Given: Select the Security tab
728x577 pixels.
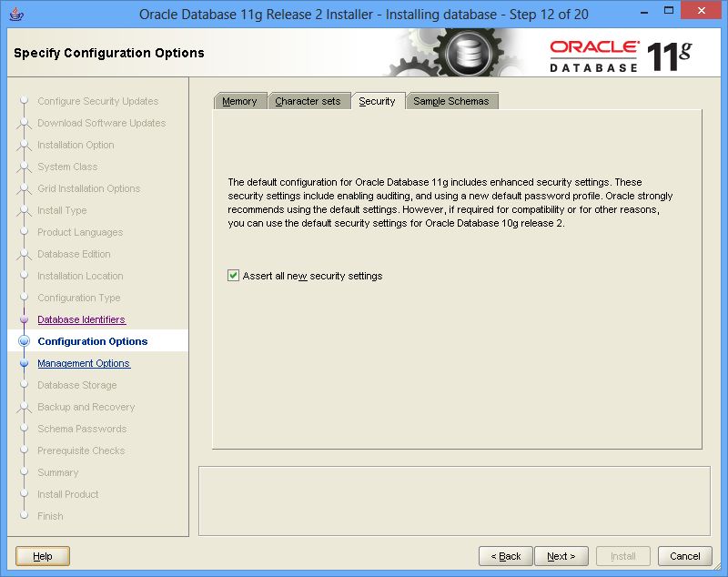Looking at the screenshot, I should (x=377, y=101).
